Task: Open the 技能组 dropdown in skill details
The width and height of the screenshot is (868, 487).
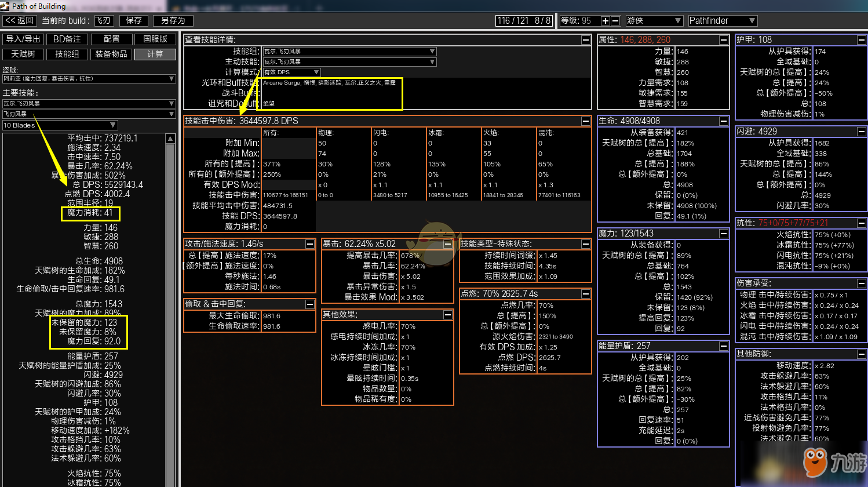Action: pos(349,51)
